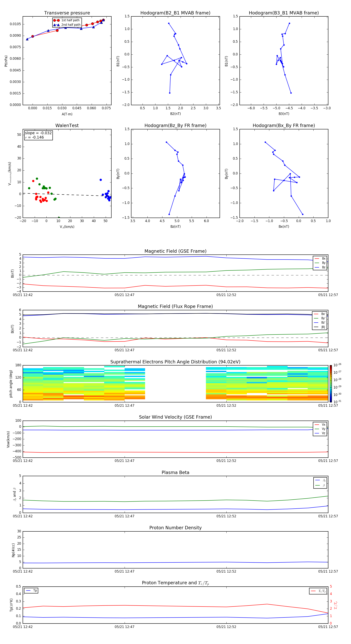This screenshot has width=351, height=644.
Task: Click the pitch angle color scale bar
Action: [x=331, y=383]
